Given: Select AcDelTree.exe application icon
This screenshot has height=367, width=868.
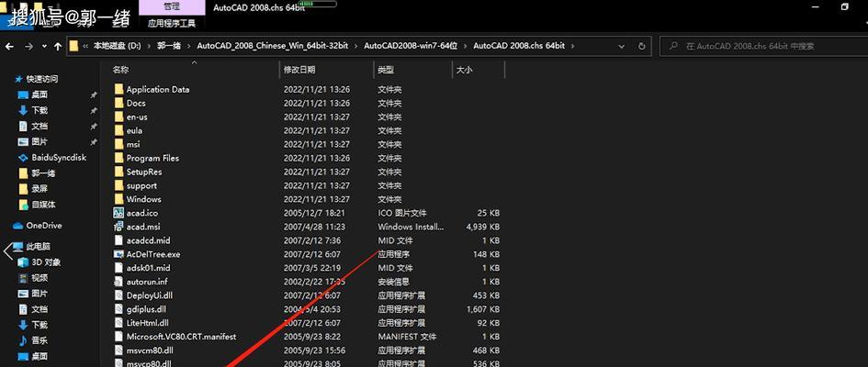Looking at the screenshot, I should coord(118,254).
